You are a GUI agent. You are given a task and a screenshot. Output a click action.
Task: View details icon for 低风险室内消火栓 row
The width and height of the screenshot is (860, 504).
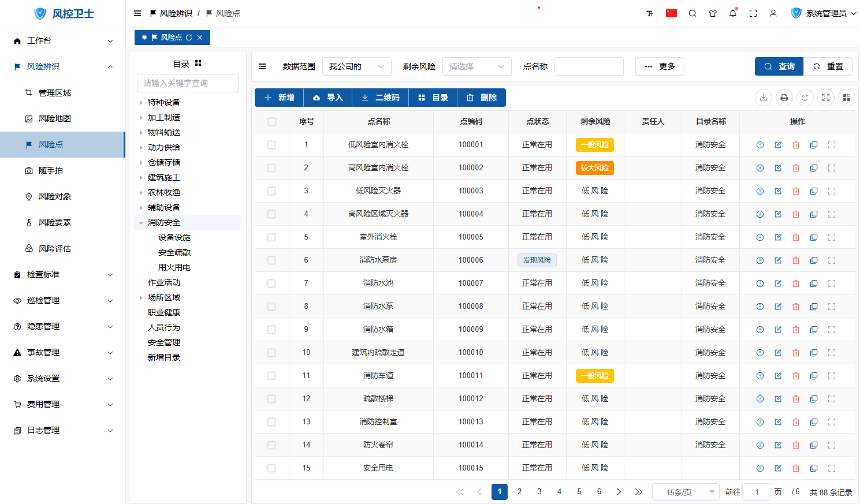[760, 145]
